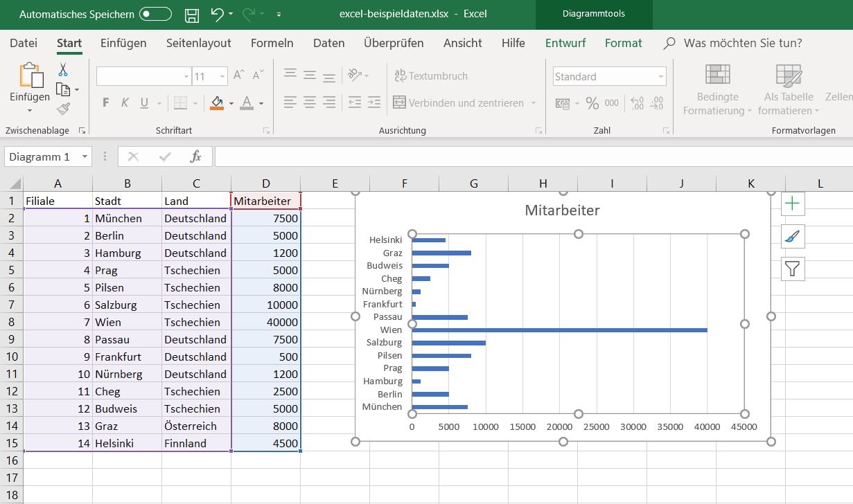Click the Was möchten Sie tun search field
Viewport: 853px width, 504px height.
point(742,43)
